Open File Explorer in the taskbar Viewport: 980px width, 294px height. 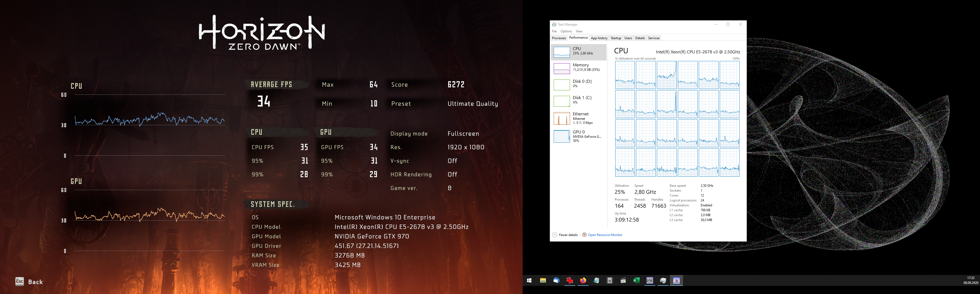pos(543,281)
